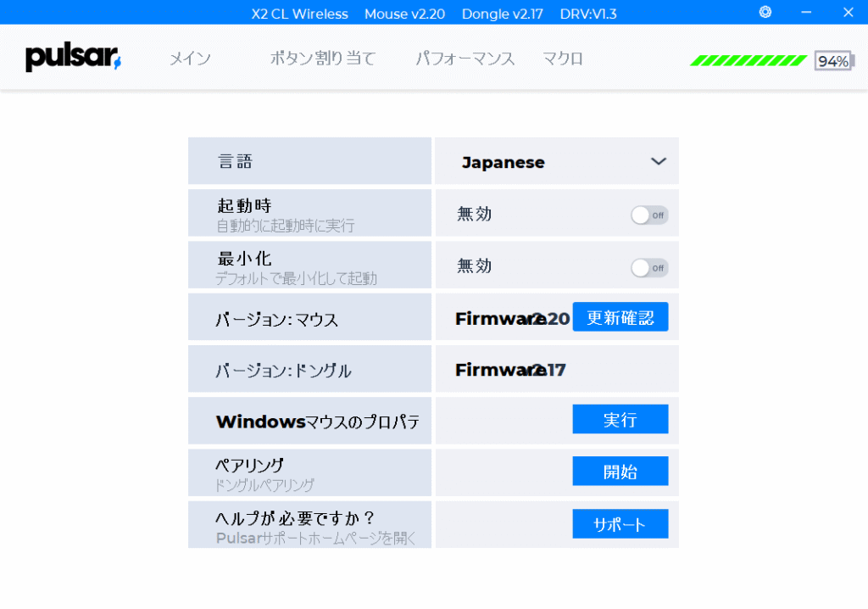Minimize the Pulsar window
The width and height of the screenshot is (868, 609).
point(806,12)
